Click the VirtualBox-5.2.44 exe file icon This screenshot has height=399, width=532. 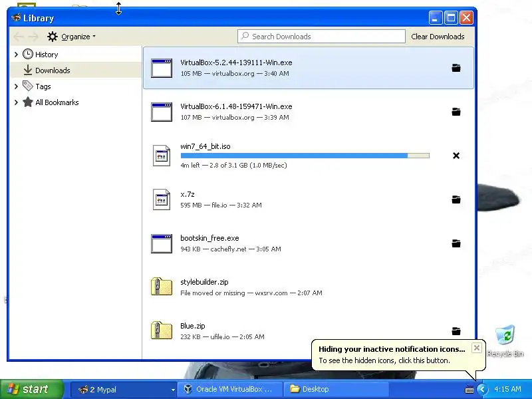162,68
